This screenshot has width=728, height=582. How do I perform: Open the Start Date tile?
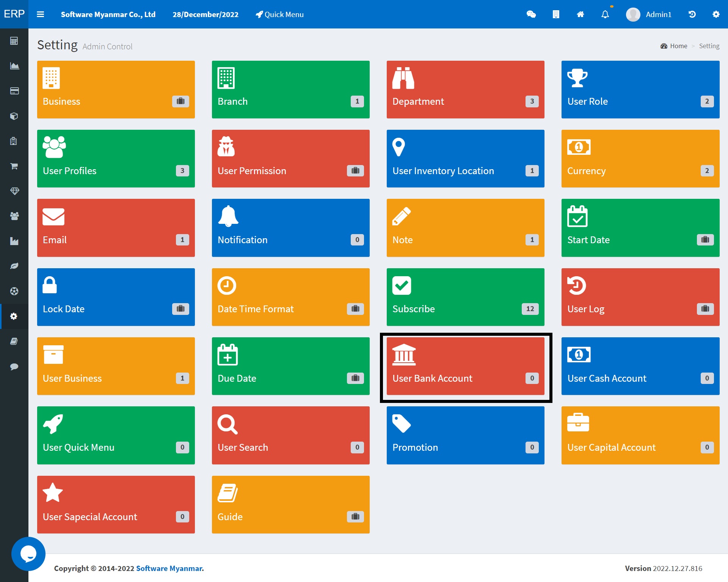[640, 228]
